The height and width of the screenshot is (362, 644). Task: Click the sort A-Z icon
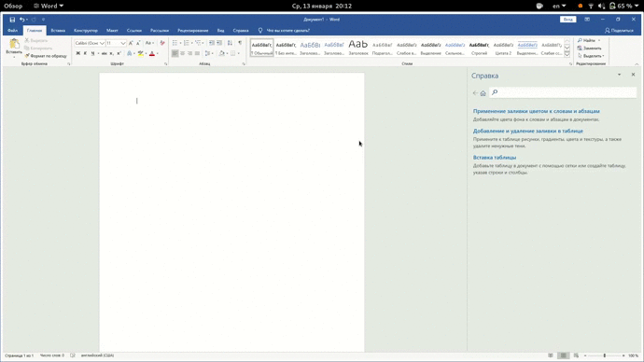[x=230, y=43]
